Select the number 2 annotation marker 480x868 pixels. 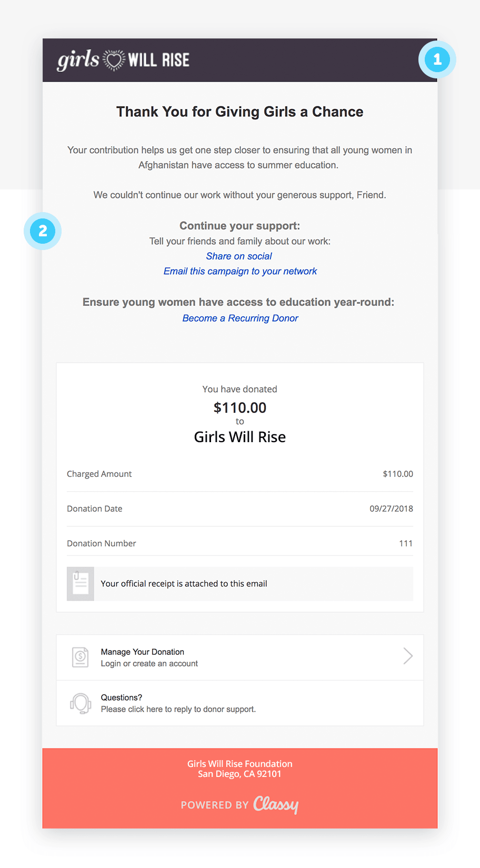(43, 231)
